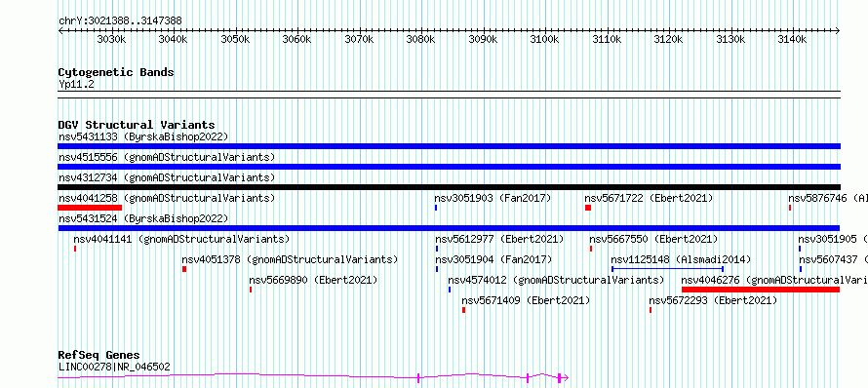Viewport: 868px width, 388px height.
Task: Click the blue marker under nsv3051903
Action: (436, 208)
